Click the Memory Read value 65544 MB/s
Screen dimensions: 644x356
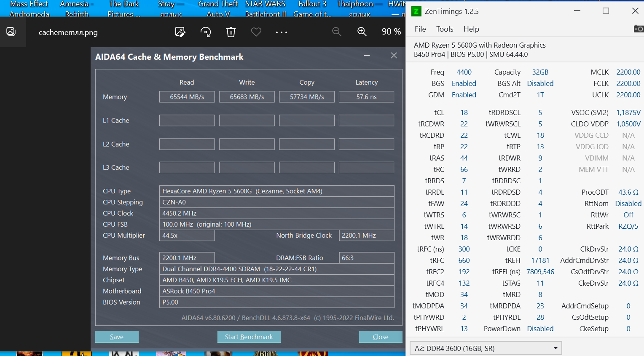tap(187, 97)
